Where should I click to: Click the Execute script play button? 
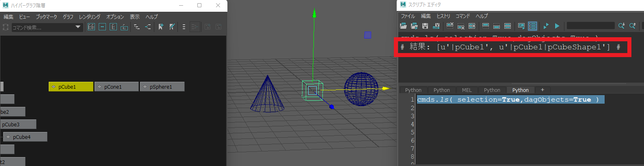tap(557, 26)
